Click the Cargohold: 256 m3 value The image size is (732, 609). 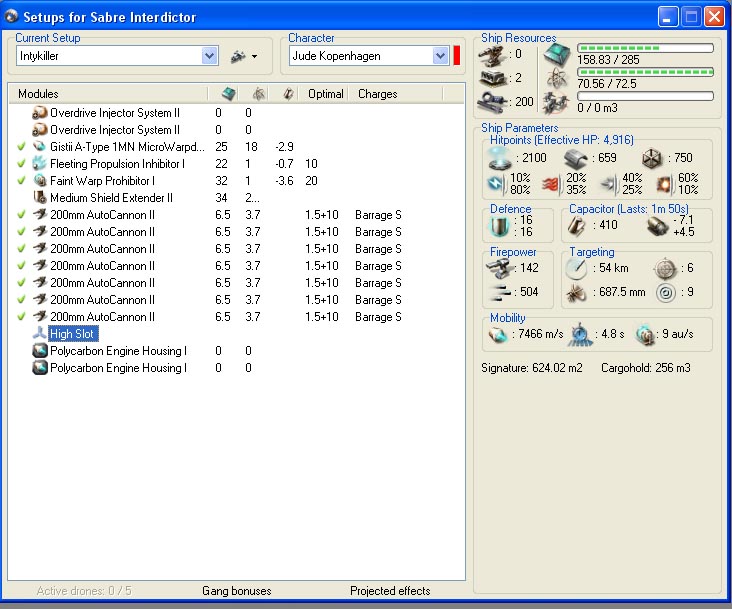click(x=646, y=368)
